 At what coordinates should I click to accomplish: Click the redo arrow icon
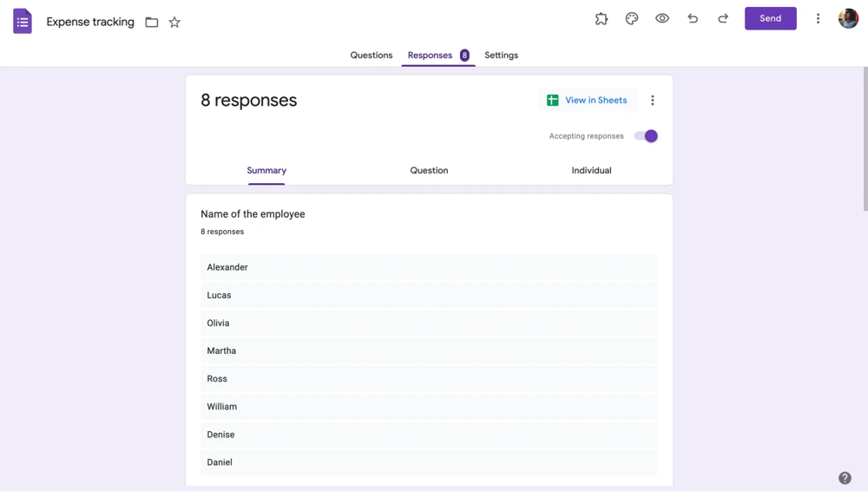click(x=723, y=18)
